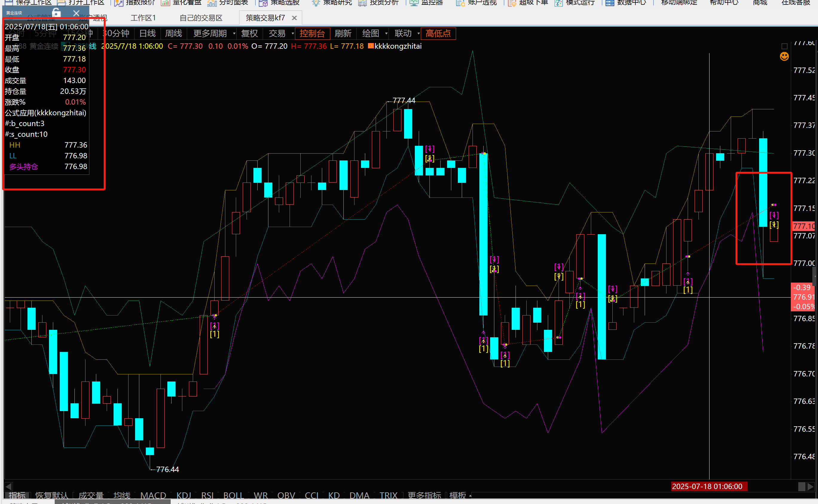
Task: Switch to the 自己的交易区 tab
Action: [201, 18]
